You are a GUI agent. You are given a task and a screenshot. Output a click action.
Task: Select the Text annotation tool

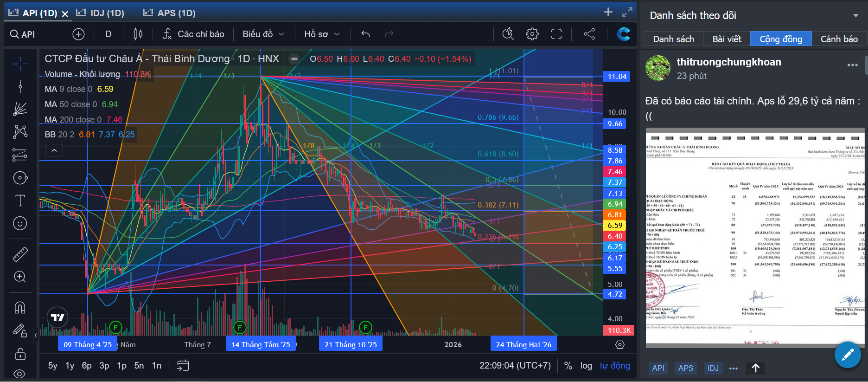click(20, 201)
